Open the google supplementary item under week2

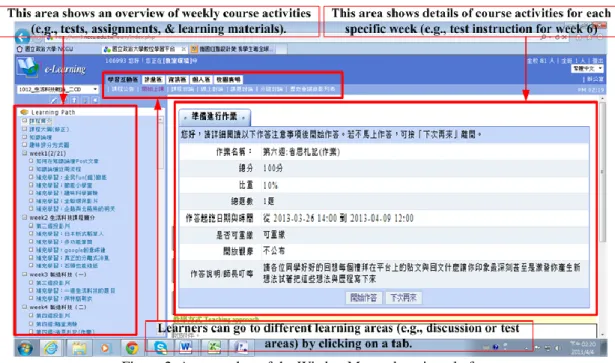click(x=71, y=250)
